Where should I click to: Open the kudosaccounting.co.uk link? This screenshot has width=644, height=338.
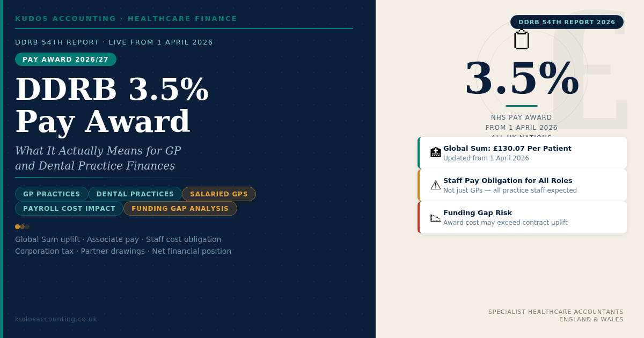click(x=56, y=319)
